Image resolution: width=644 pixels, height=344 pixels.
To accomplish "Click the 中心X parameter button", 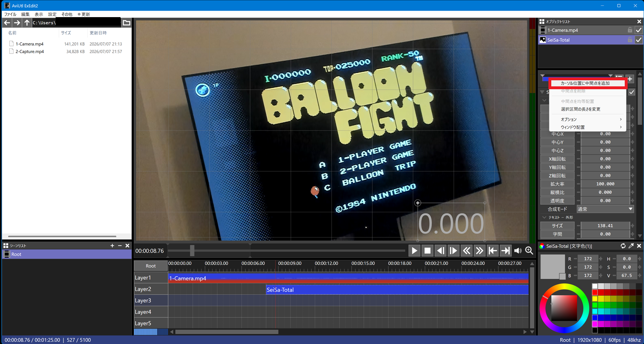I will (x=557, y=134).
